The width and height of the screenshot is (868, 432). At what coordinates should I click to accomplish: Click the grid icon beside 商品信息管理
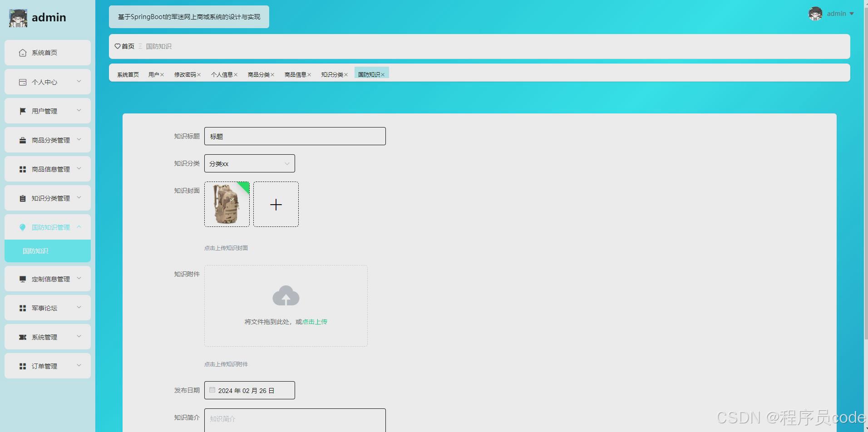23,169
